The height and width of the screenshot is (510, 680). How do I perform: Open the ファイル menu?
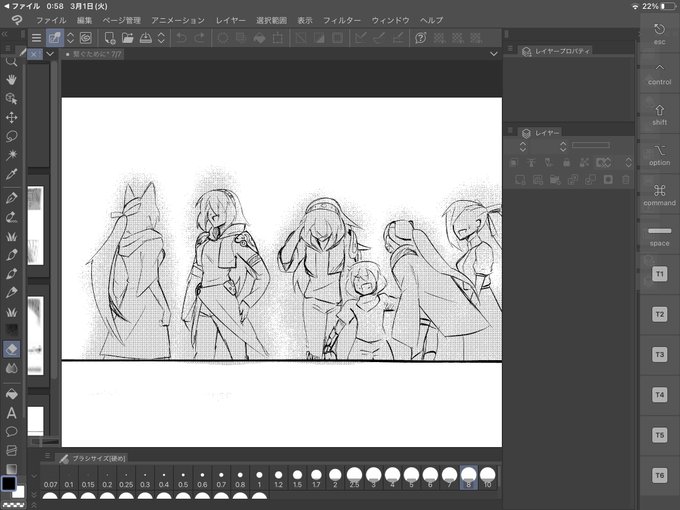tap(51, 20)
